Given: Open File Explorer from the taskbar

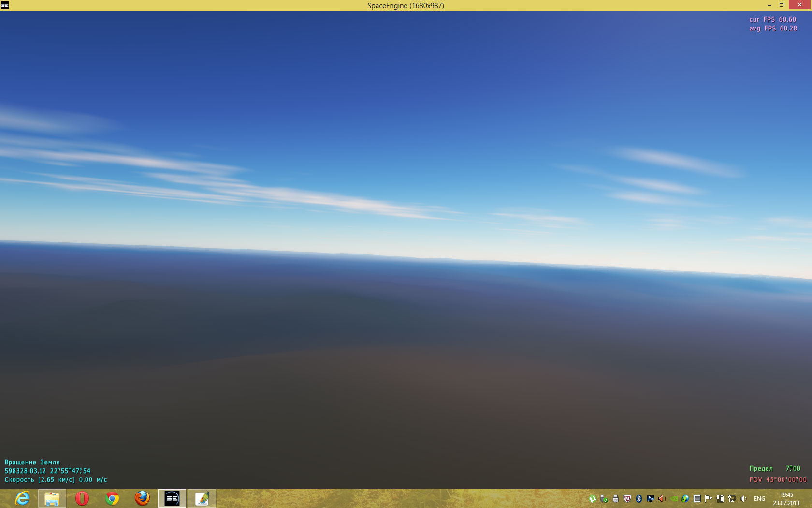Looking at the screenshot, I should tap(52, 498).
